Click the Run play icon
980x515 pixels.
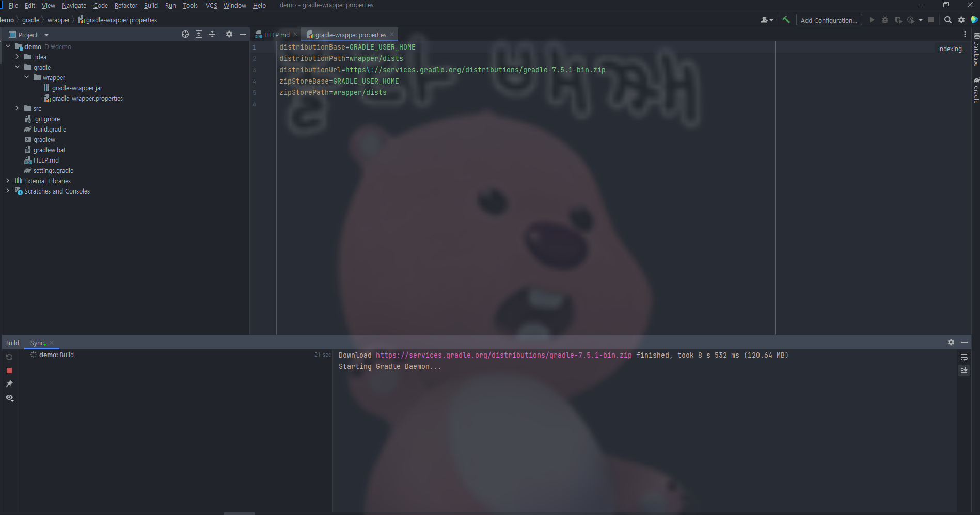click(x=872, y=20)
